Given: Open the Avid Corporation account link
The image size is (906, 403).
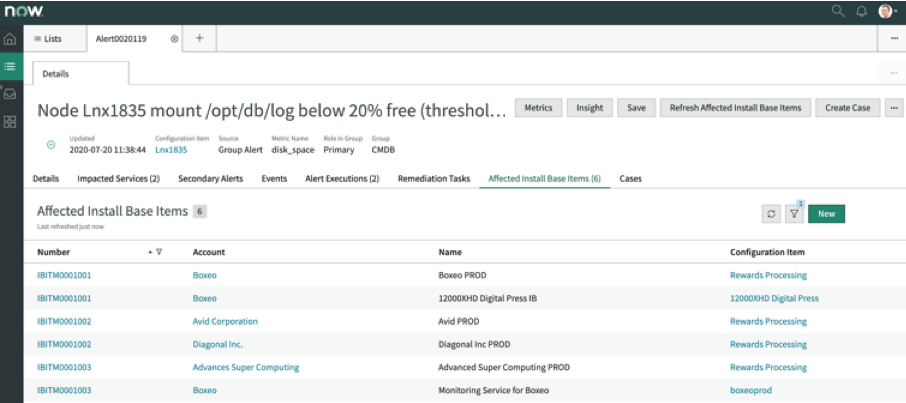Looking at the screenshot, I should [x=225, y=321].
